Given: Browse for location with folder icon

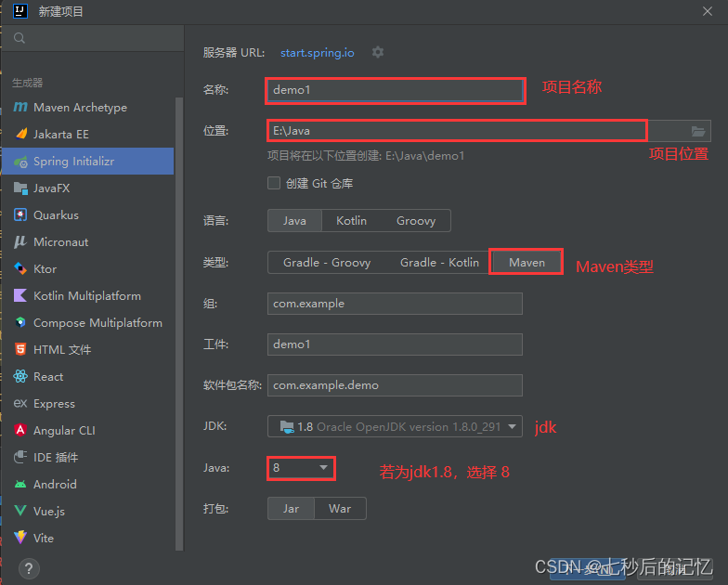Looking at the screenshot, I should 698,132.
